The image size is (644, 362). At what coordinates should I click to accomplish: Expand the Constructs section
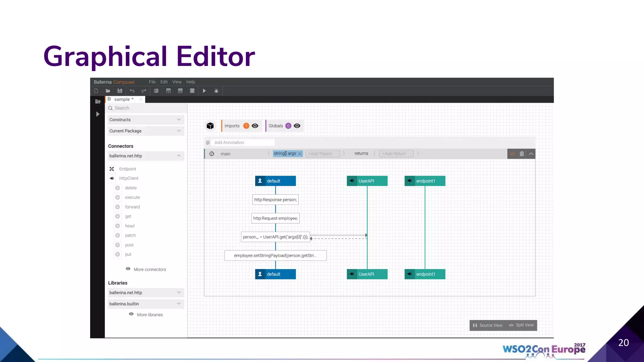(146, 120)
